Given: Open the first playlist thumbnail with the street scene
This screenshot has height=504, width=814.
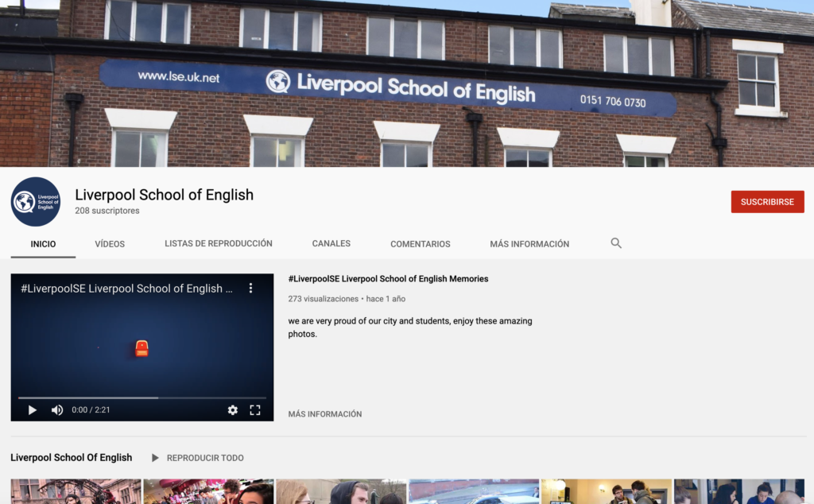Looking at the screenshot, I should 76,491.
